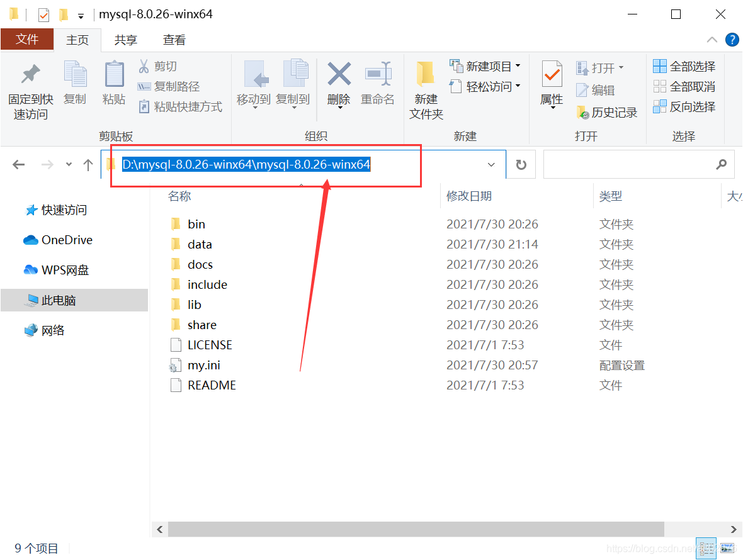
Task: Click the Pin to Quick Access icon
Action: (x=31, y=74)
